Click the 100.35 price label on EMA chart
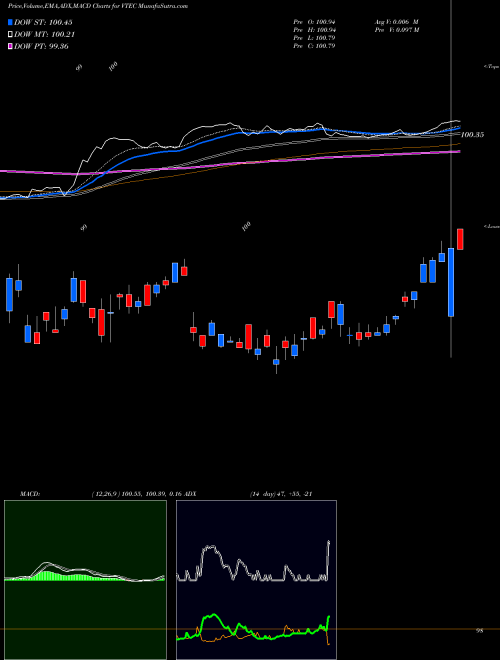Screen dimensions: 500x660 472,135
